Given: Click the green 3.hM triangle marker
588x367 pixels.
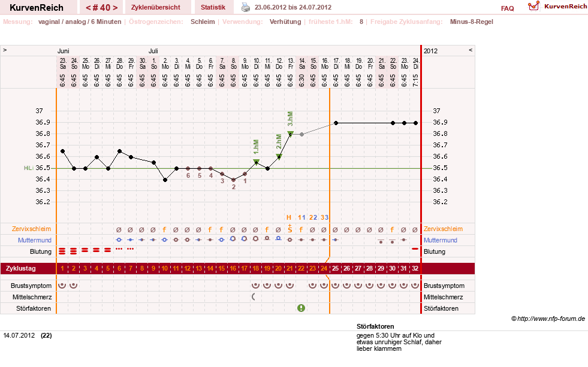Looking at the screenshot, I should point(290,134).
